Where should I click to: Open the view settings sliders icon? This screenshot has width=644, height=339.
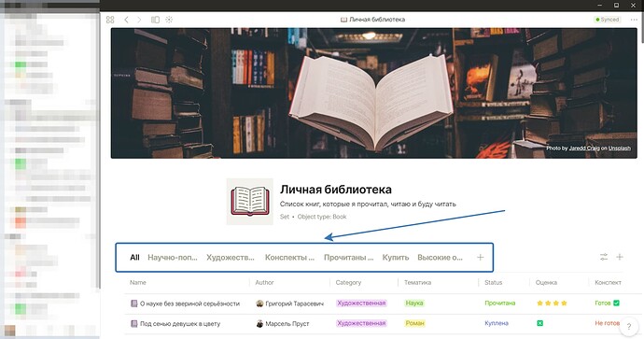tap(604, 257)
